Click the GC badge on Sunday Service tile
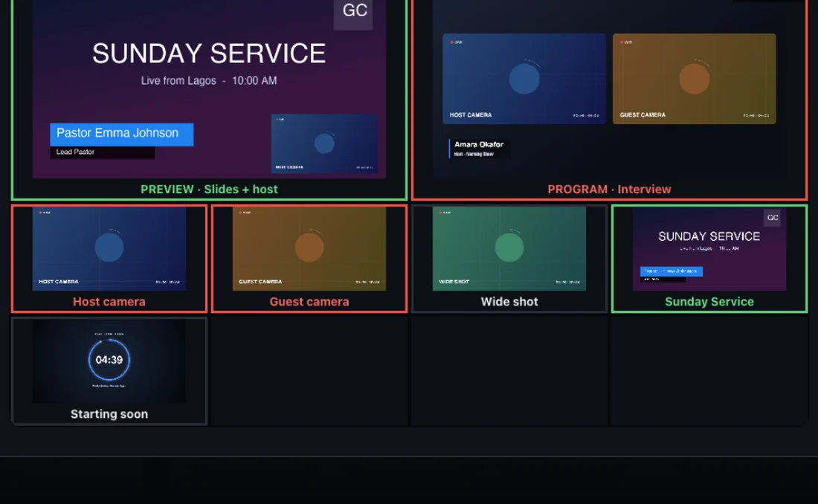This screenshot has width=818, height=504. click(772, 218)
